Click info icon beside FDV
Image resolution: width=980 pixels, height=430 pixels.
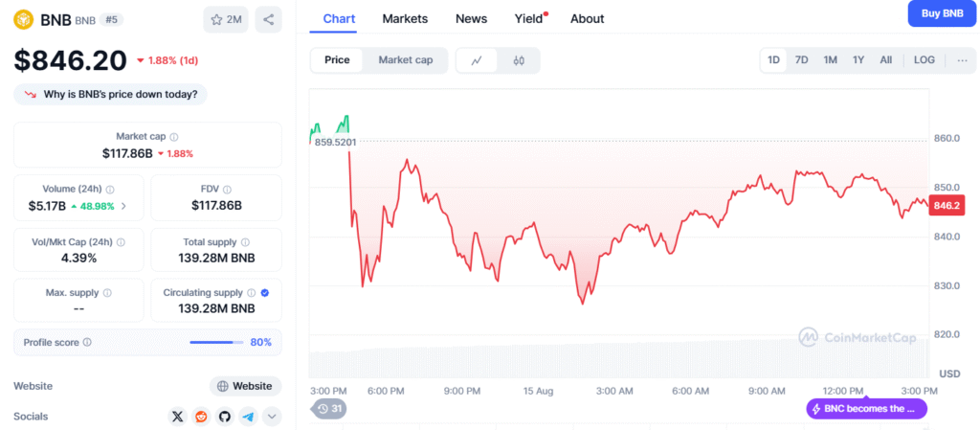point(228,189)
